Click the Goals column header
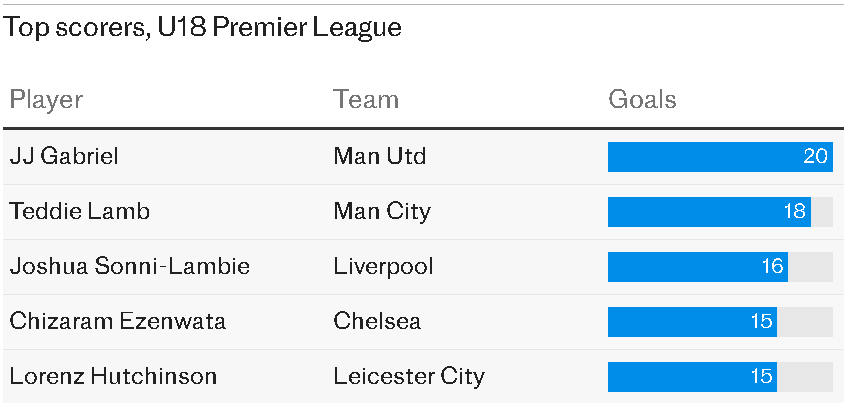Image resolution: width=849 pixels, height=405 pixels. pos(642,100)
